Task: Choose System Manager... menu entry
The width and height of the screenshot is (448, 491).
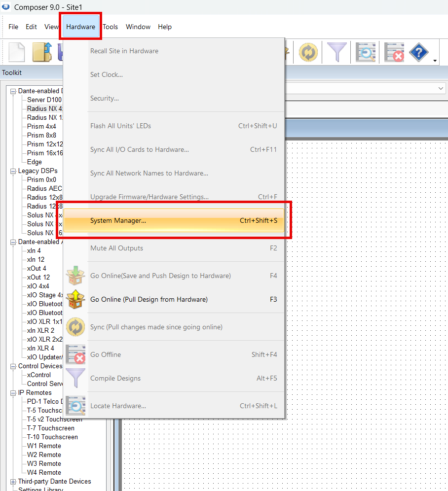Action: click(174, 220)
